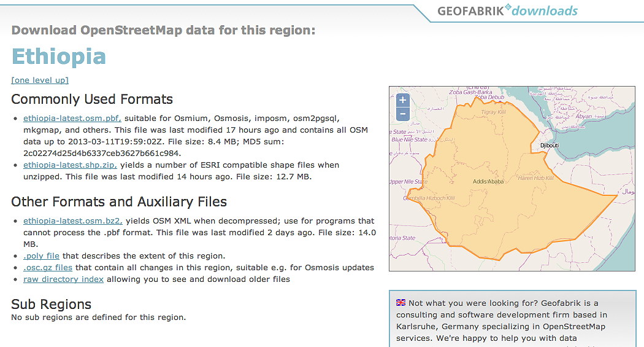Click the Upper Nile State map label
The image size is (644, 347).
(x=408, y=182)
